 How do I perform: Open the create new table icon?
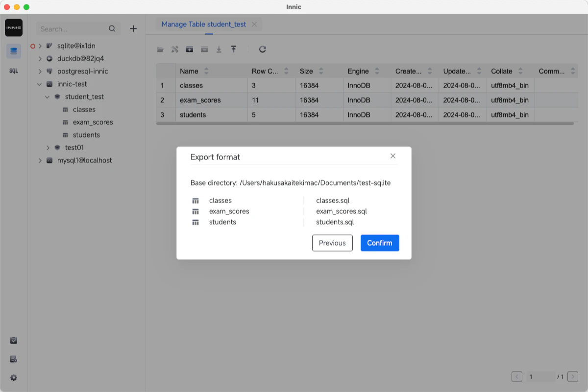[x=190, y=49]
